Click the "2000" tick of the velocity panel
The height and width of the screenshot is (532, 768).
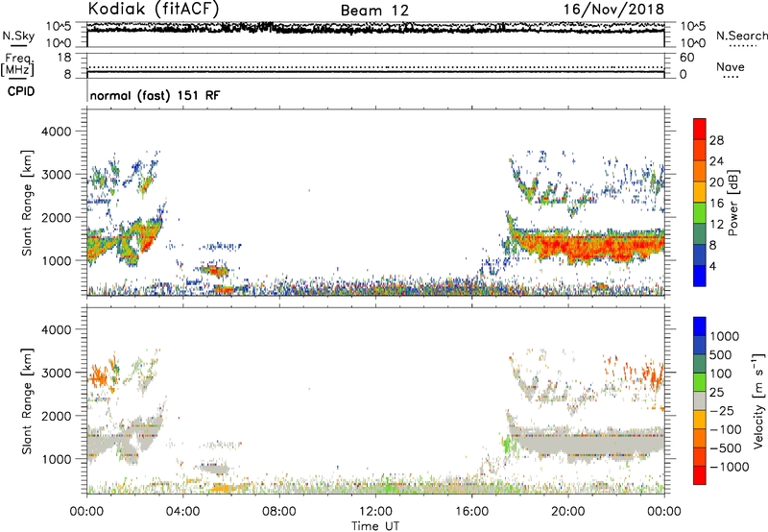(56, 416)
